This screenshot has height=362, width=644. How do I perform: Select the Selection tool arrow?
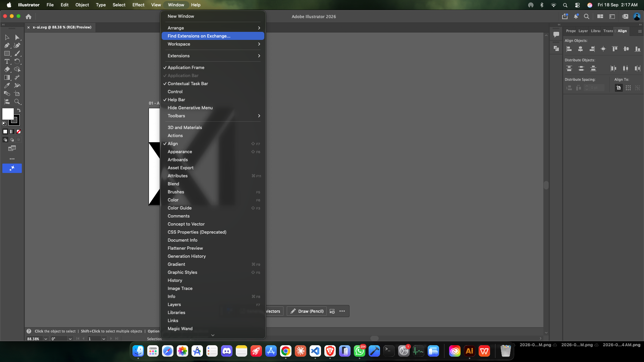coord(7,38)
